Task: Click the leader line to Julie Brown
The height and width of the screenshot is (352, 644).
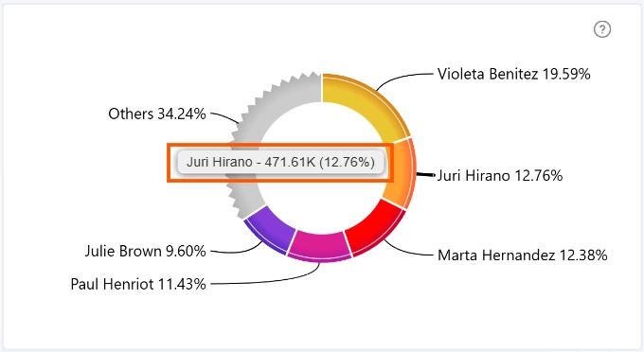Action: pyautogui.click(x=238, y=249)
